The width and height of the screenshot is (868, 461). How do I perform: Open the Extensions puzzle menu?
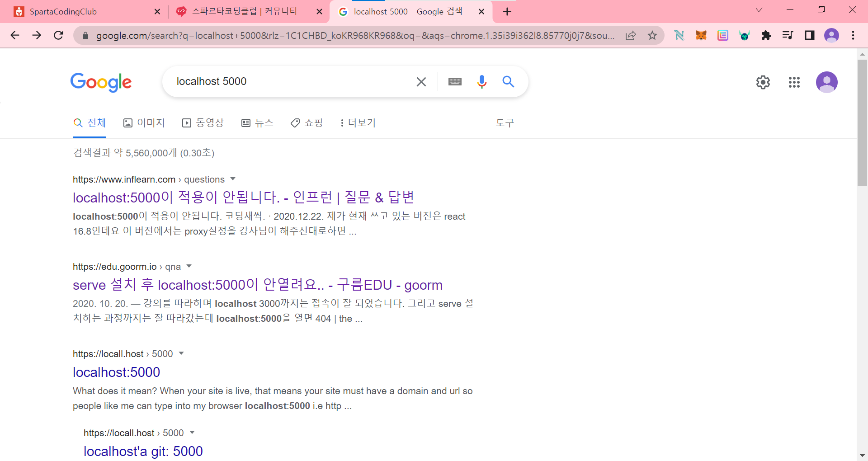click(766, 35)
